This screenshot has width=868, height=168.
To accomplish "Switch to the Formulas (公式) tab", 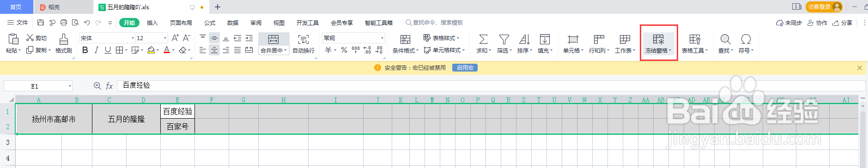I will [210, 23].
